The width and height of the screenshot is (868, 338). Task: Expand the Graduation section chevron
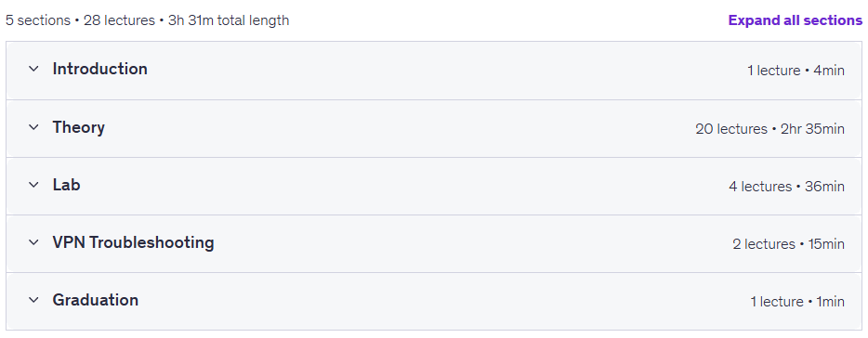click(33, 300)
